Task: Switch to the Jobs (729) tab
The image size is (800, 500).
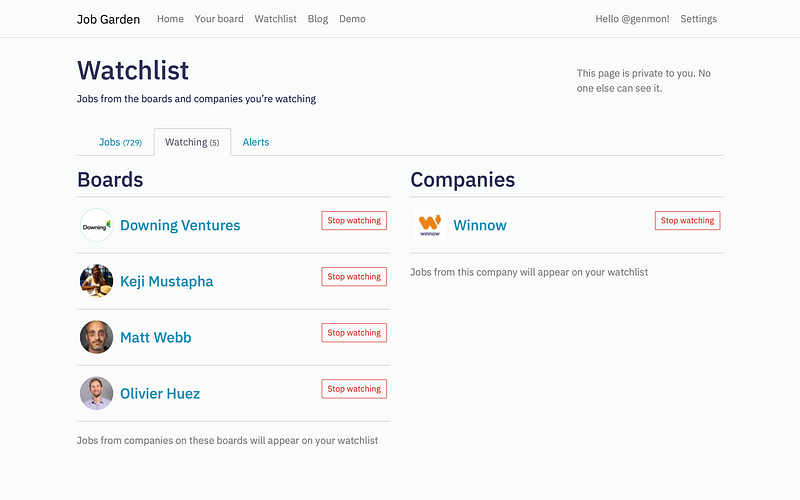Action: 120,142
